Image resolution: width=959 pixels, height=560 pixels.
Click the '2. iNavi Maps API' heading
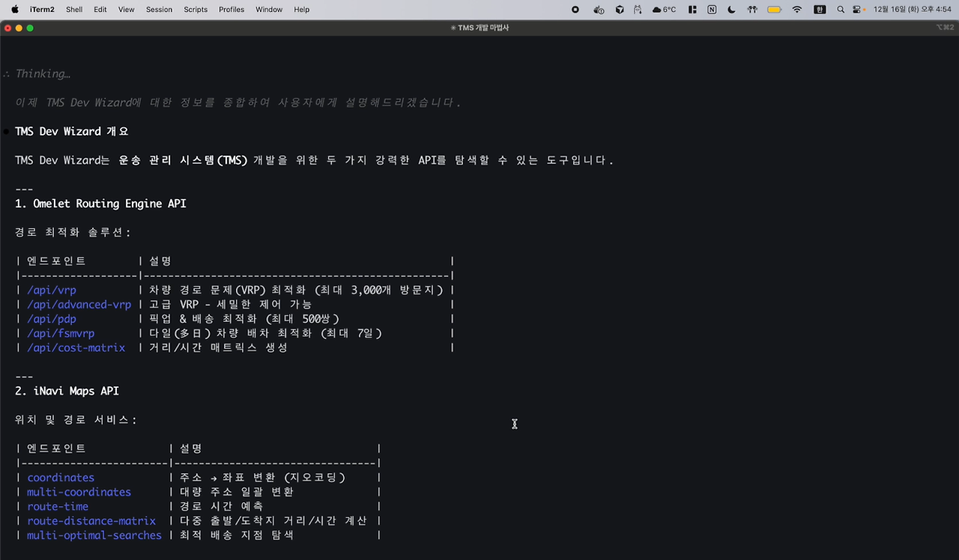pyautogui.click(x=67, y=391)
